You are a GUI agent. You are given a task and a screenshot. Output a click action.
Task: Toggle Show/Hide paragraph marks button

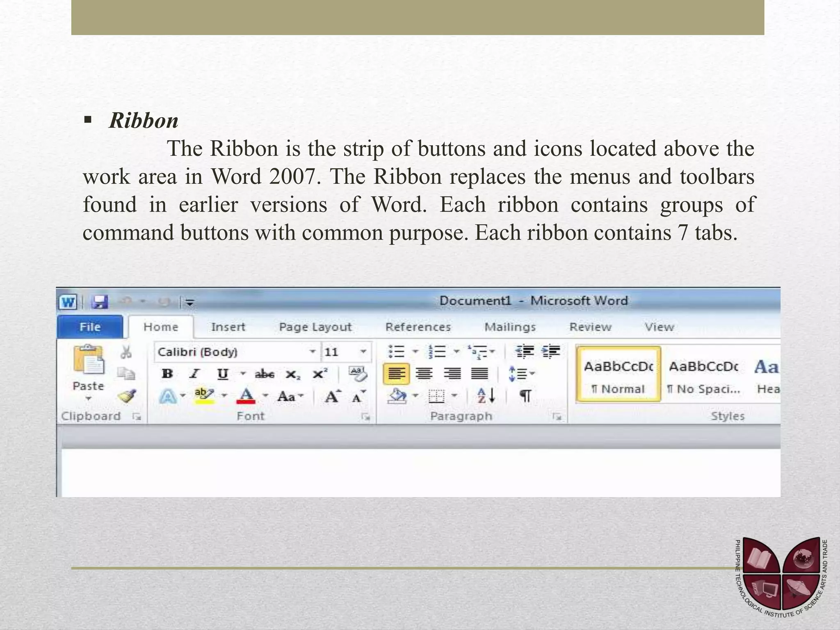(x=525, y=396)
